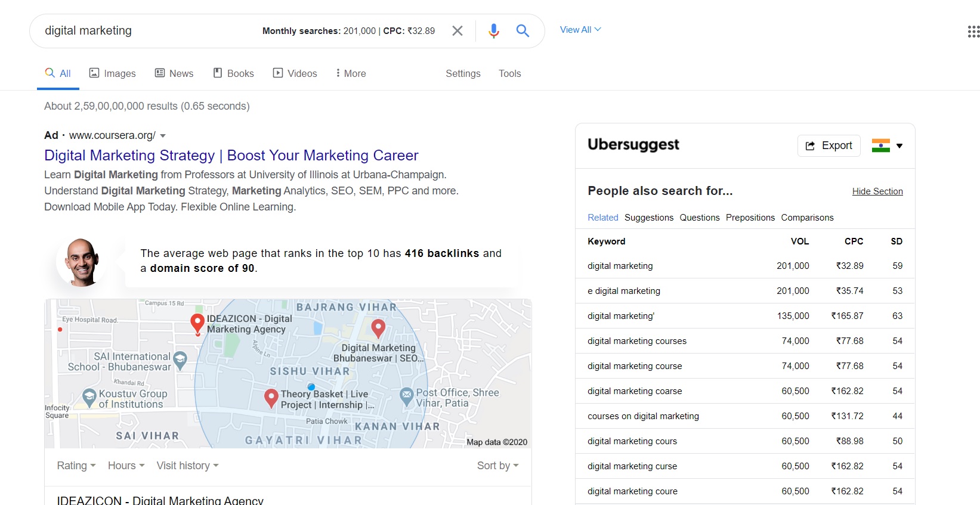Image resolution: width=980 pixels, height=505 pixels.
Task: Select Prepositions tab in Ubersuggest
Action: coord(750,218)
